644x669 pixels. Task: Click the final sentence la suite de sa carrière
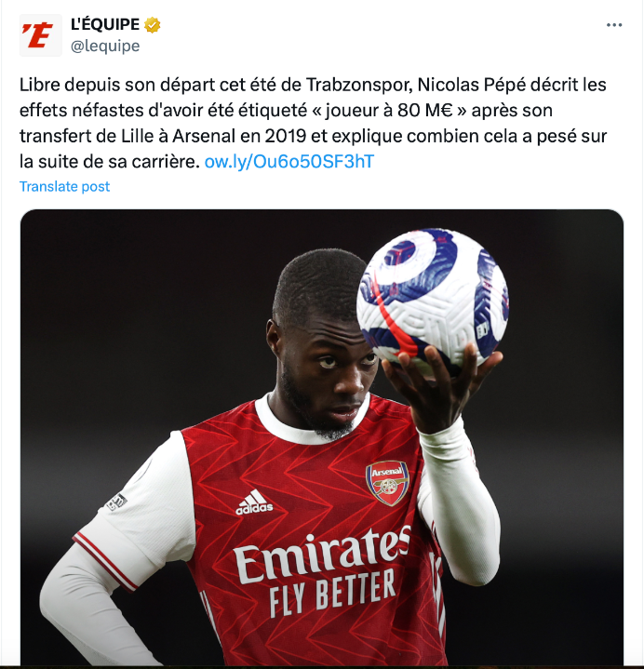point(110,162)
